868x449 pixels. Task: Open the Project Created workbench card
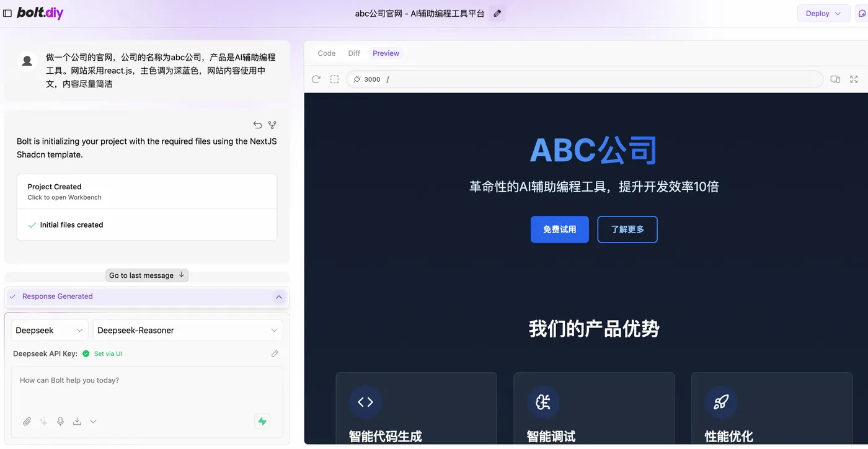(x=147, y=192)
